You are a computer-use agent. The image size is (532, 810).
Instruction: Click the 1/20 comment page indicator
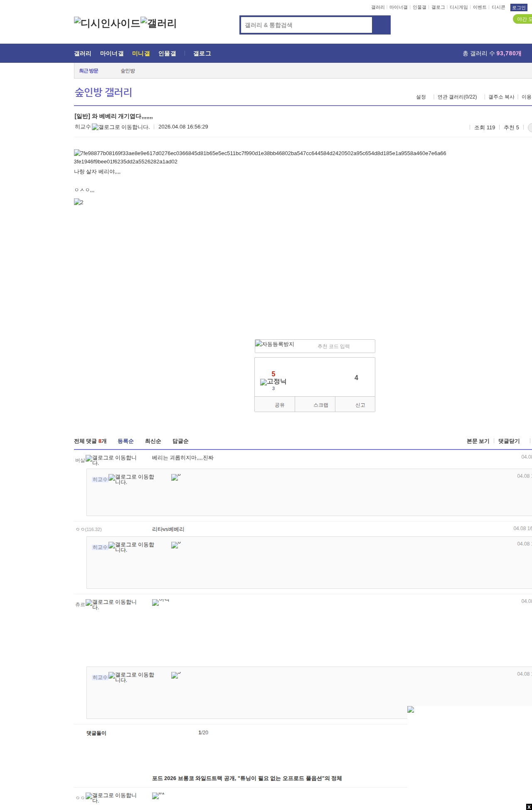coord(203,733)
